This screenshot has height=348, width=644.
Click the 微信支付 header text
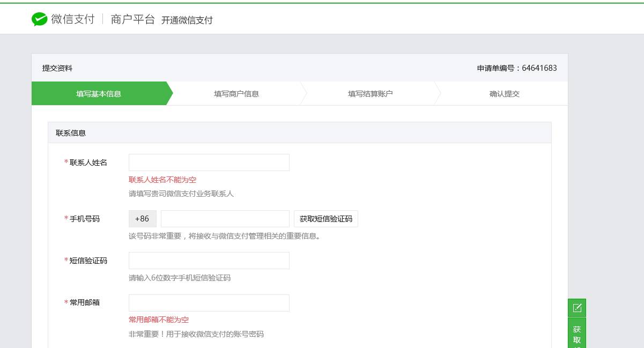click(x=73, y=20)
